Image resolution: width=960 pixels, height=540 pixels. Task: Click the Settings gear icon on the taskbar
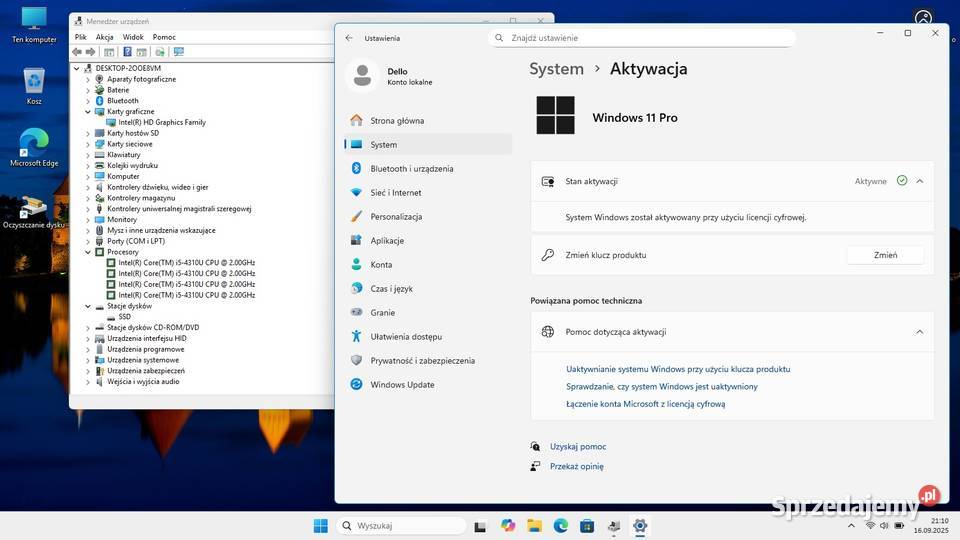click(x=640, y=525)
